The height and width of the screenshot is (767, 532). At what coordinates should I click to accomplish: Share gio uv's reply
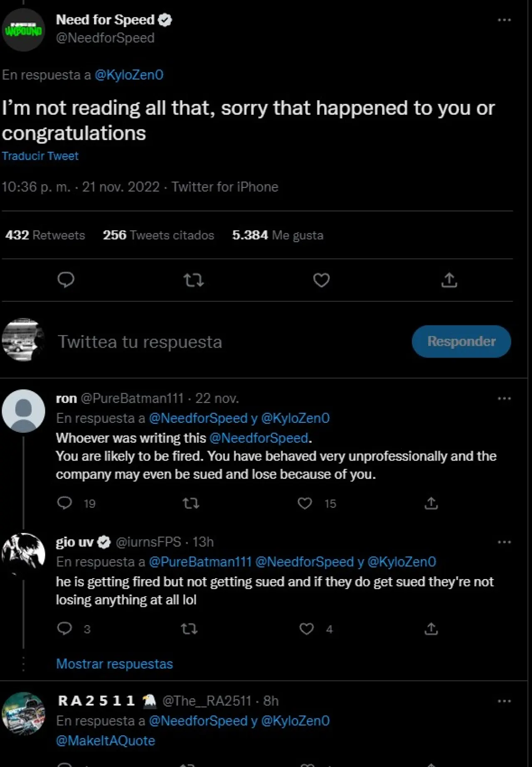click(x=431, y=629)
